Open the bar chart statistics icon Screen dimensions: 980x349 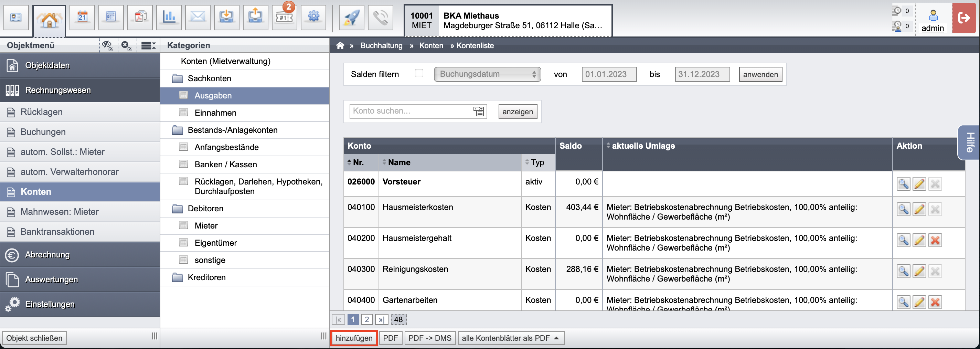pos(169,18)
